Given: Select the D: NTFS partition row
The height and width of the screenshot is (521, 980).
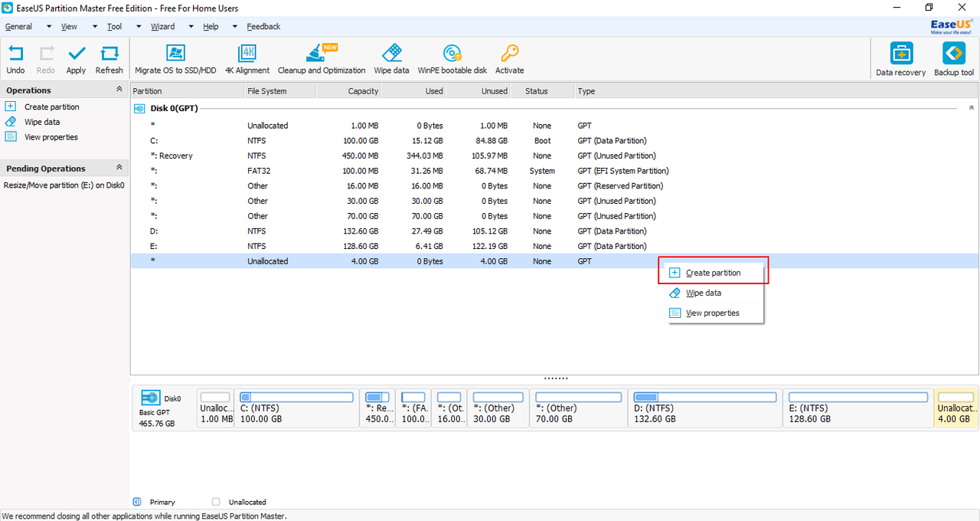Looking at the screenshot, I should point(554,231).
